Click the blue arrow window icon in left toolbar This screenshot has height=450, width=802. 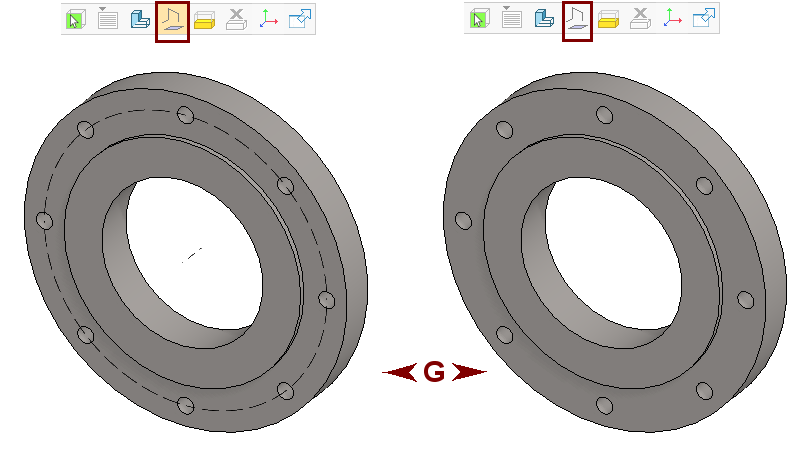click(x=300, y=19)
